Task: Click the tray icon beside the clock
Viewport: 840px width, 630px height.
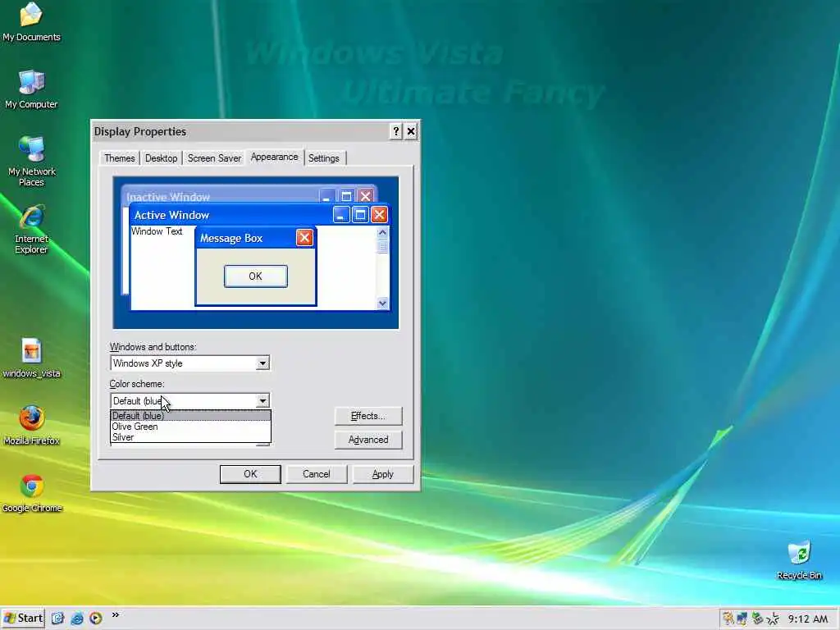Action: pos(773,619)
